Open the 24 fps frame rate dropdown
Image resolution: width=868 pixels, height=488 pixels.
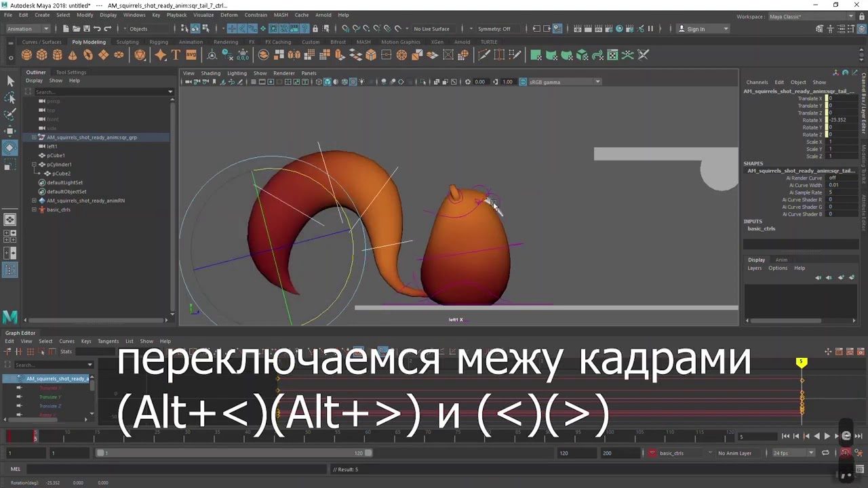point(793,453)
